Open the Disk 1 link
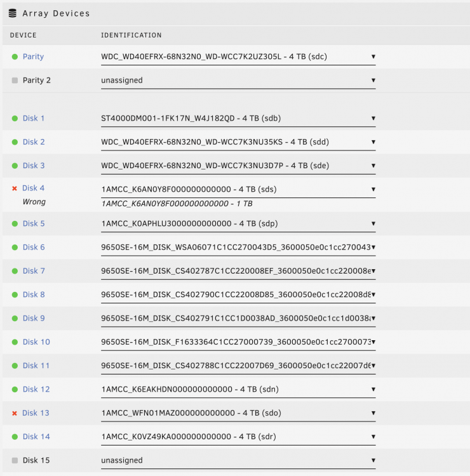Image resolution: width=470 pixels, height=476 pixels. click(34, 119)
